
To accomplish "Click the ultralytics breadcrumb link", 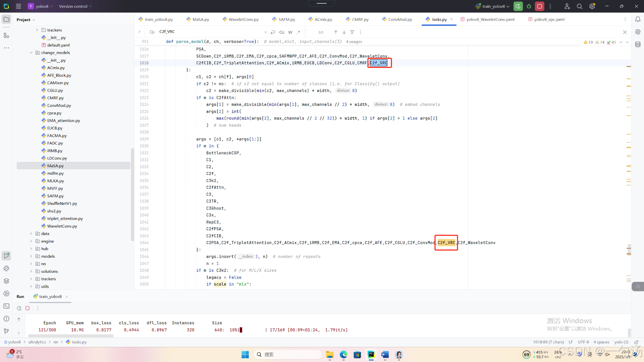I will click(x=37, y=342).
